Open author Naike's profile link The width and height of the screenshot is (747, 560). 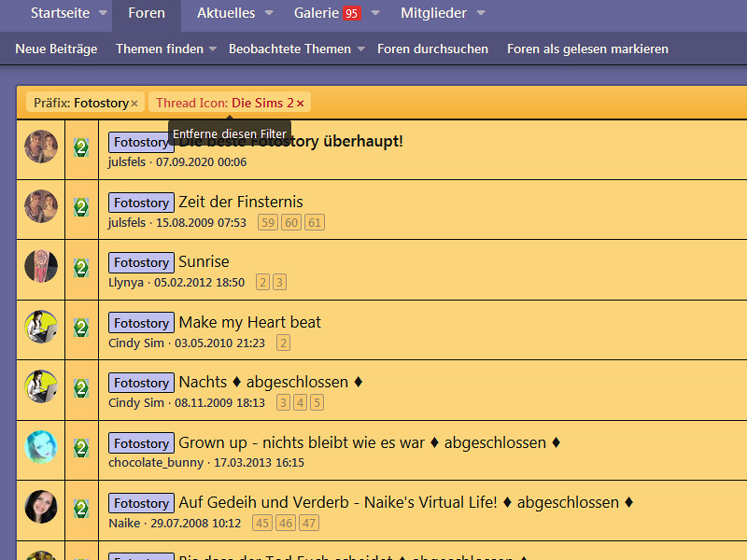coord(124,524)
